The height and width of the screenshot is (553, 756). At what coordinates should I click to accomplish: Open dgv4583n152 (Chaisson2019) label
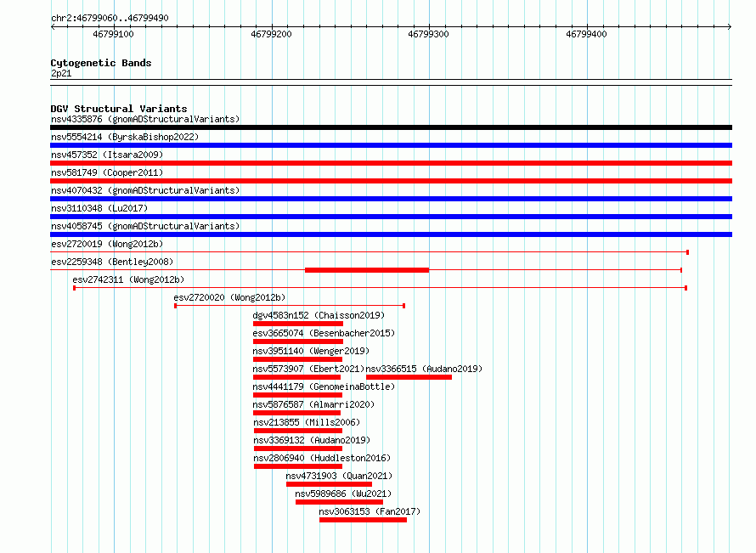pyautogui.click(x=319, y=315)
